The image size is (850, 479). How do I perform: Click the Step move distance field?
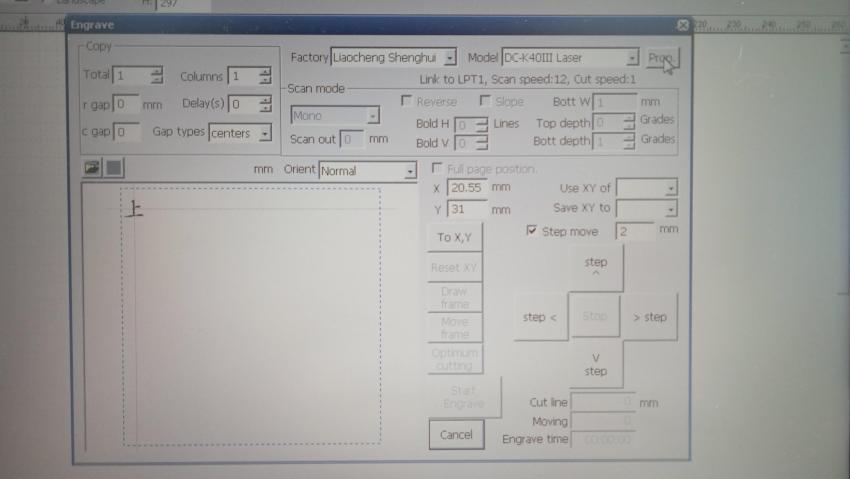[633, 232]
